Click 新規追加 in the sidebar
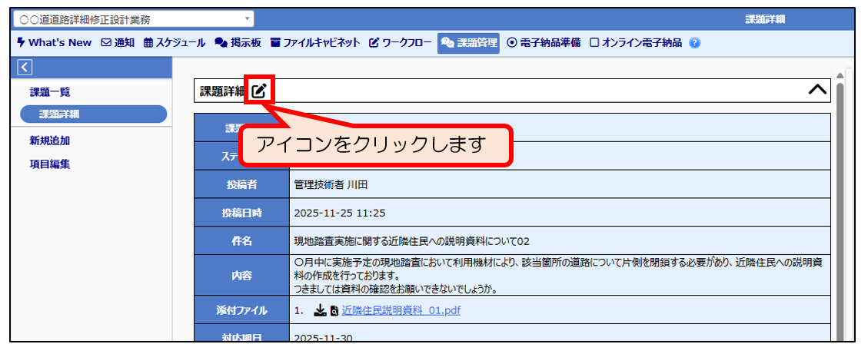868x354 pixels. click(50, 141)
